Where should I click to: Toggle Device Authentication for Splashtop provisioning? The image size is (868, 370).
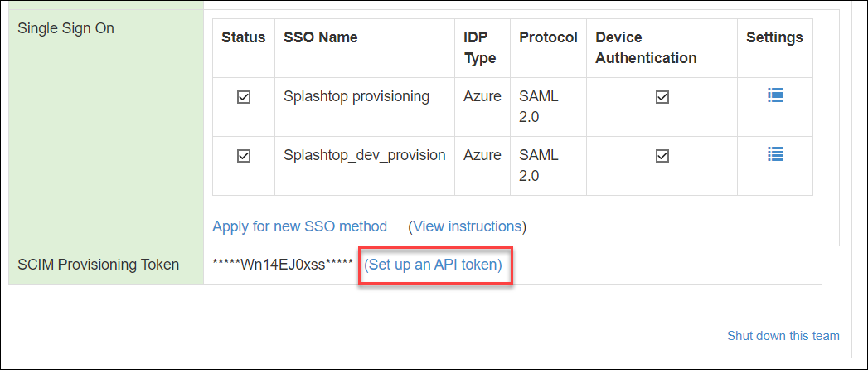click(x=662, y=97)
